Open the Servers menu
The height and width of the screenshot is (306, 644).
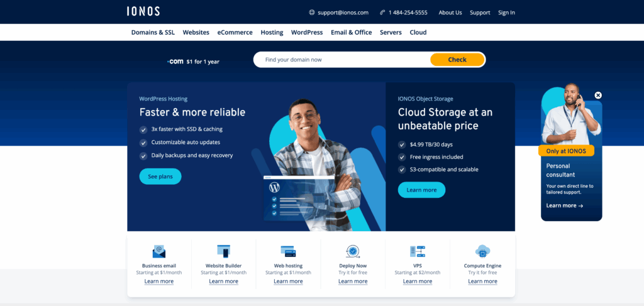[391, 33]
